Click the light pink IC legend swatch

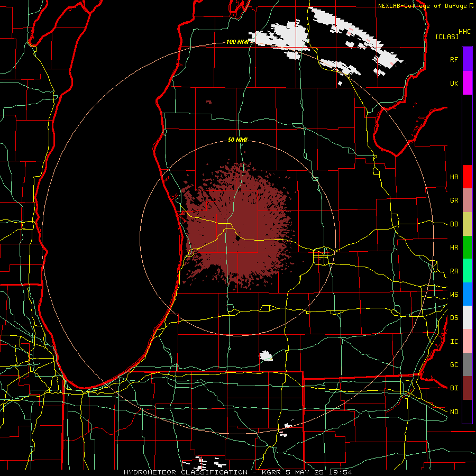click(x=467, y=341)
